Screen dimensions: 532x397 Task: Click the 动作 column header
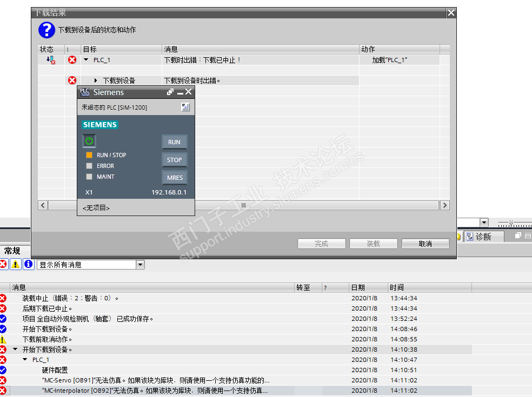pyautogui.click(x=400, y=50)
